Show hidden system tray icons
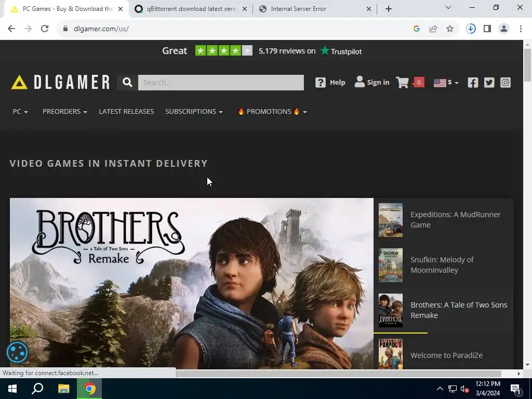The image size is (532, 399). point(440,389)
